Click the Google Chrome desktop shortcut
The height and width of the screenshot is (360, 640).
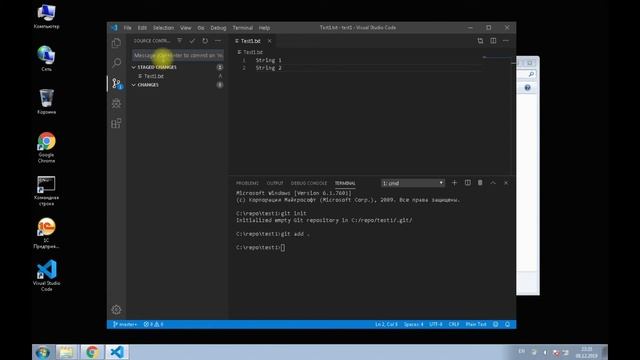click(47, 147)
